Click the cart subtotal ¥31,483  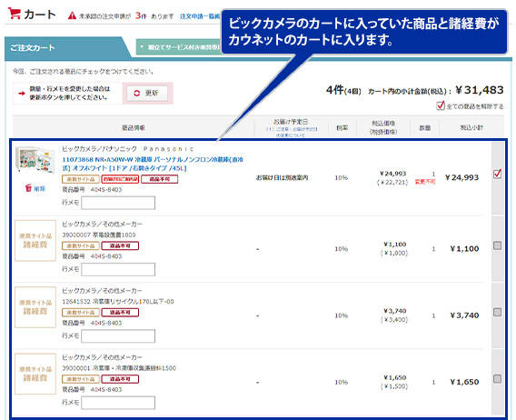point(480,90)
